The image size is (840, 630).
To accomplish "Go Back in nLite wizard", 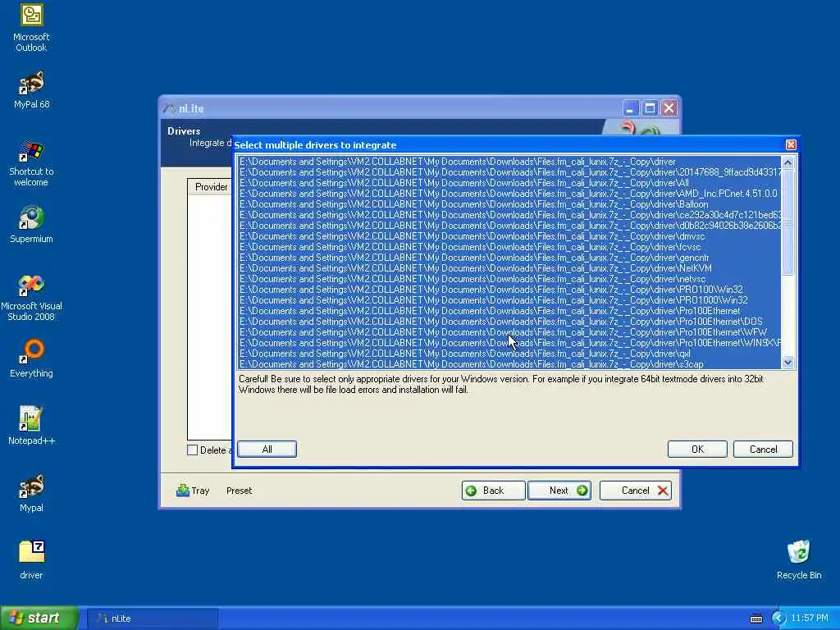I will (x=493, y=491).
